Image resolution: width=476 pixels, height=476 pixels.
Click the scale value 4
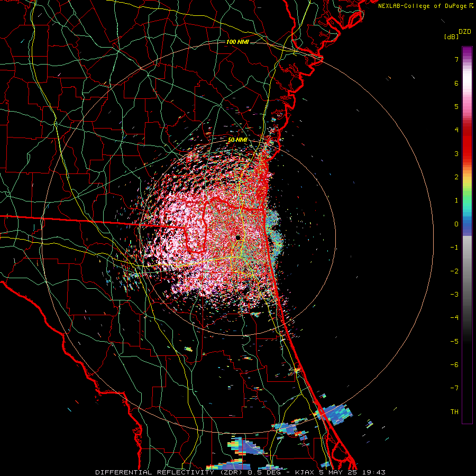(x=456, y=130)
